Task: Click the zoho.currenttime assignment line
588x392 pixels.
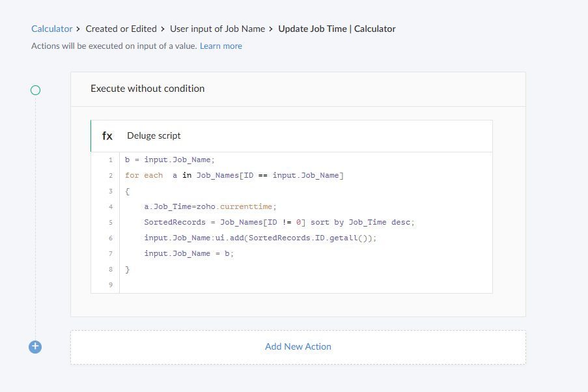Action: [x=210, y=206]
